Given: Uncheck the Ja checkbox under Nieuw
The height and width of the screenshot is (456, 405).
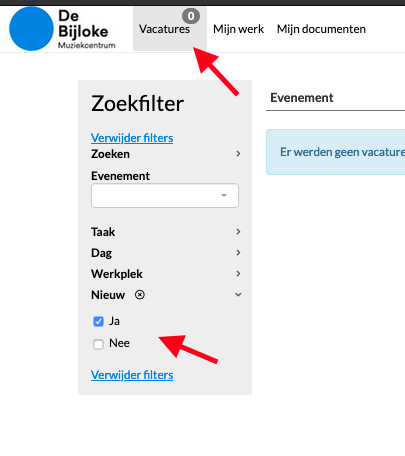Looking at the screenshot, I should pyautogui.click(x=98, y=321).
